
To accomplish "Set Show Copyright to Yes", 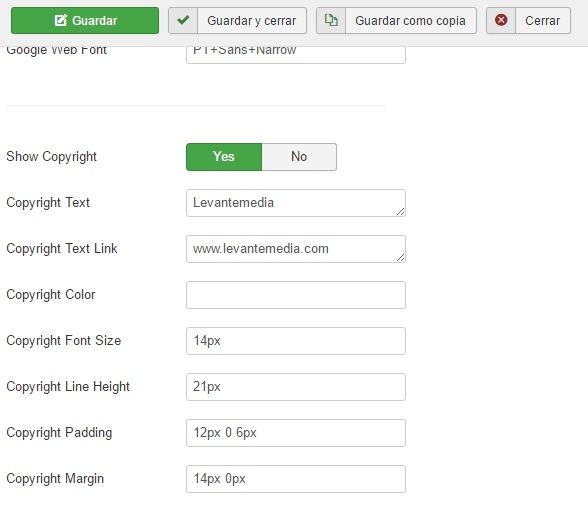I will pos(224,157).
